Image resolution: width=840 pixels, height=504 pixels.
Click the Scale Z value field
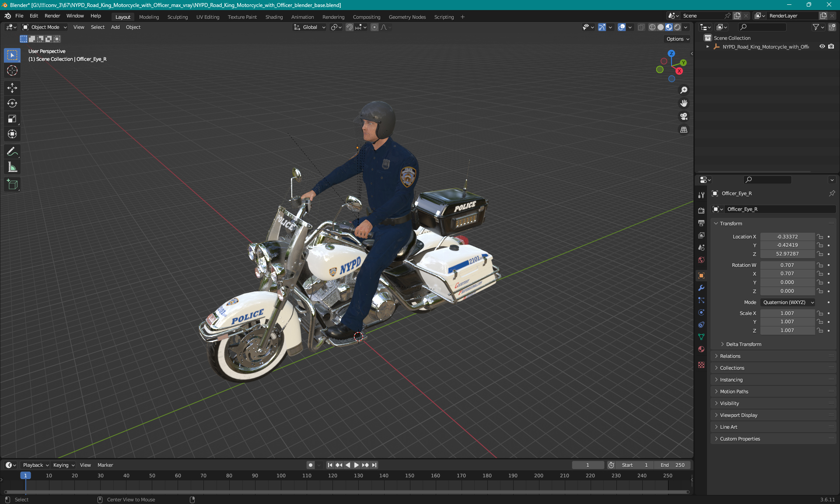pos(787,330)
